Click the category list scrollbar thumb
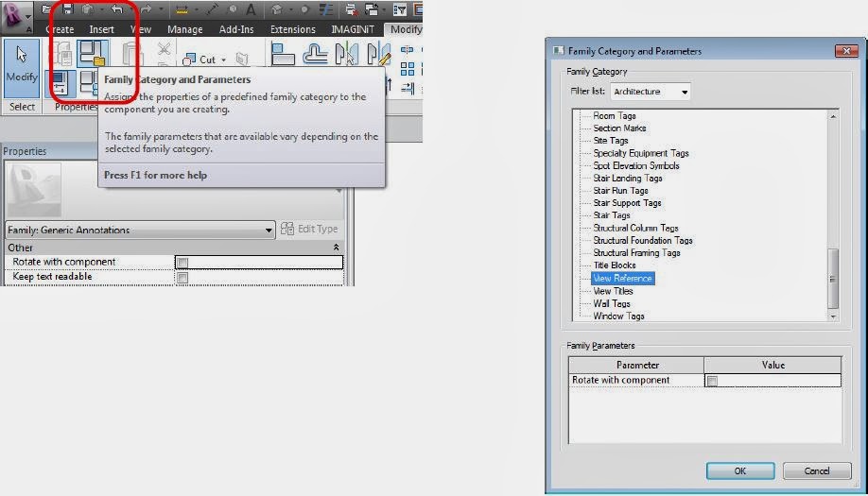The width and height of the screenshot is (868, 496). pyautogui.click(x=833, y=279)
